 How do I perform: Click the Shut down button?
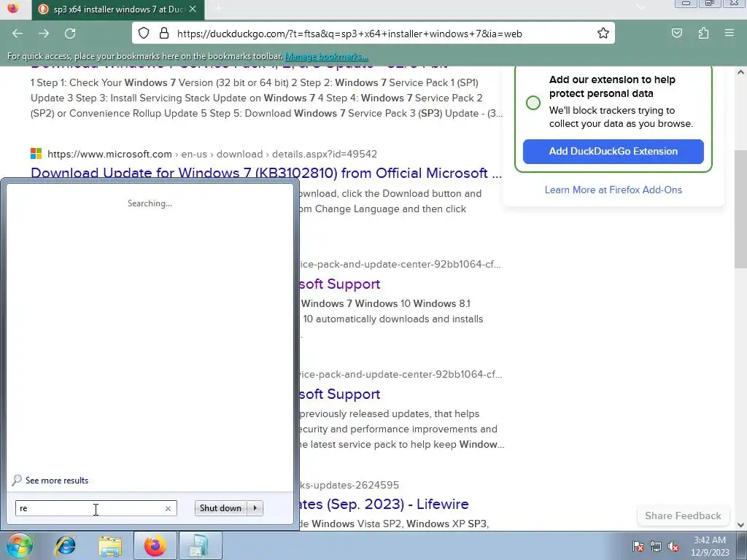[220, 508]
